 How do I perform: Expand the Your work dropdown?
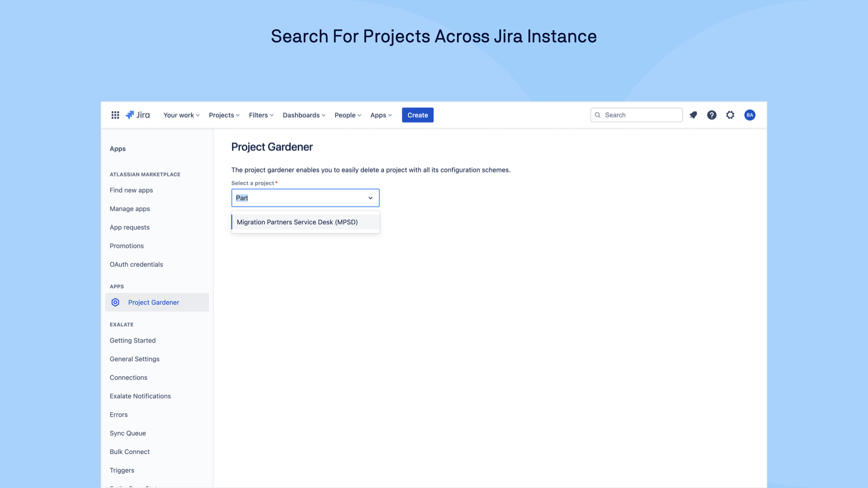pyautogui.click(x=181, y=115)
